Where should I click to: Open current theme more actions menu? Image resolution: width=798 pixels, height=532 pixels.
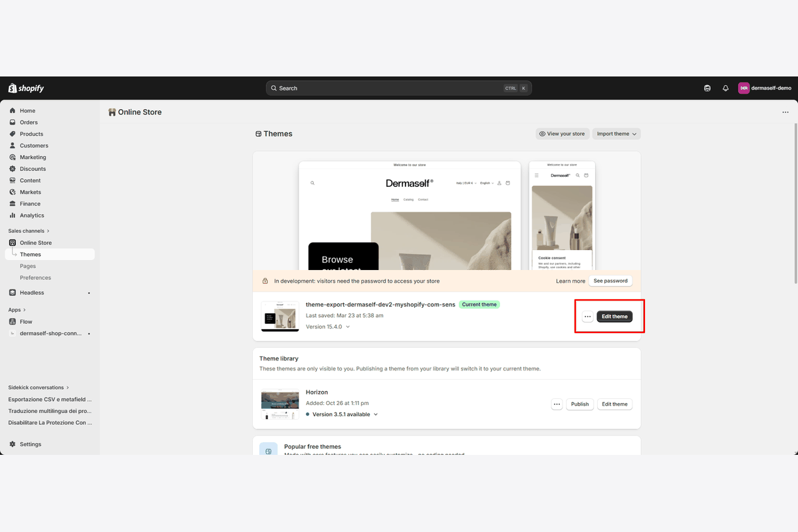[587, 317]
